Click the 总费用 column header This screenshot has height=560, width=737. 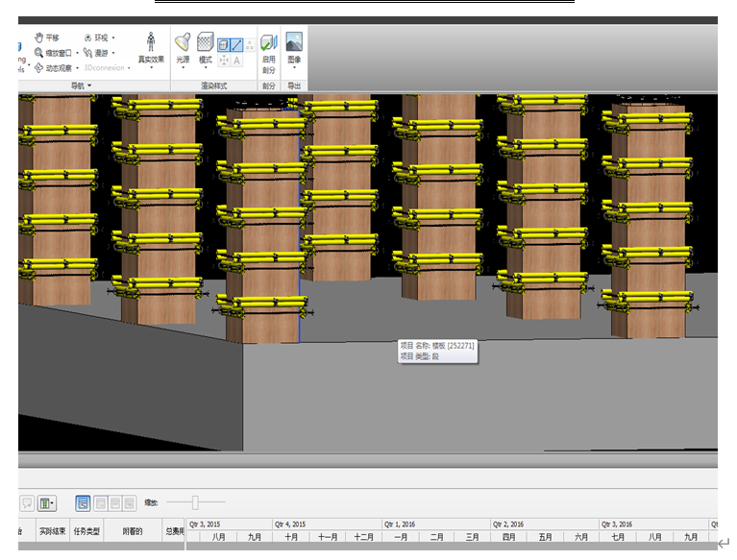173,531
